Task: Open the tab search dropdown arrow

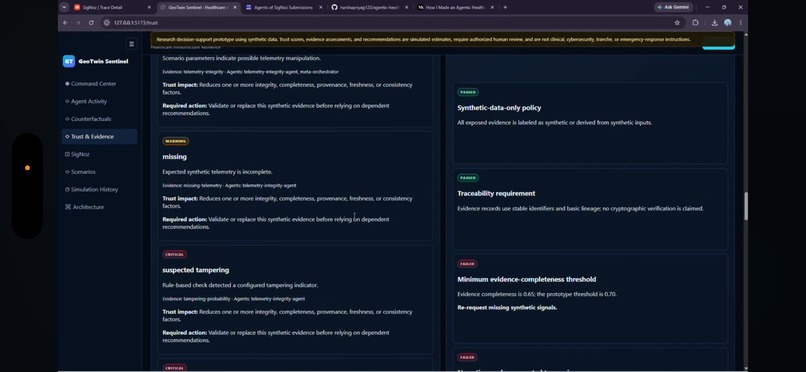Action: tap(64, 8)
